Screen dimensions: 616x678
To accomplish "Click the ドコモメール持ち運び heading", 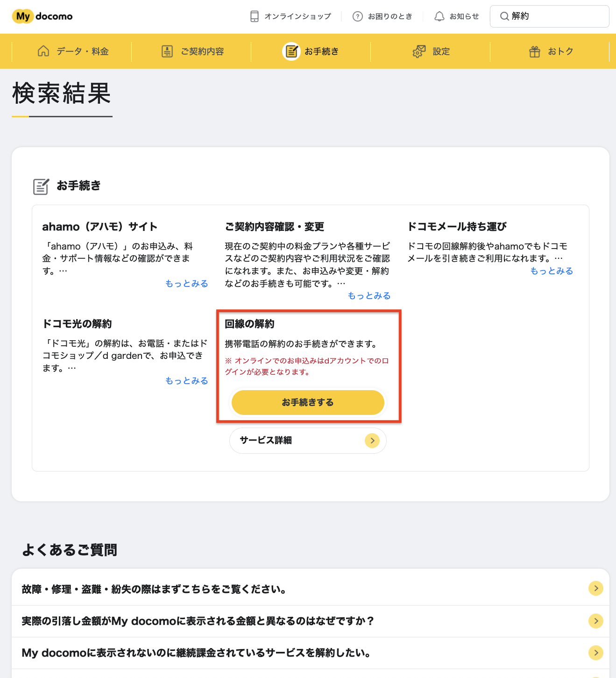I will coord(457,227).
